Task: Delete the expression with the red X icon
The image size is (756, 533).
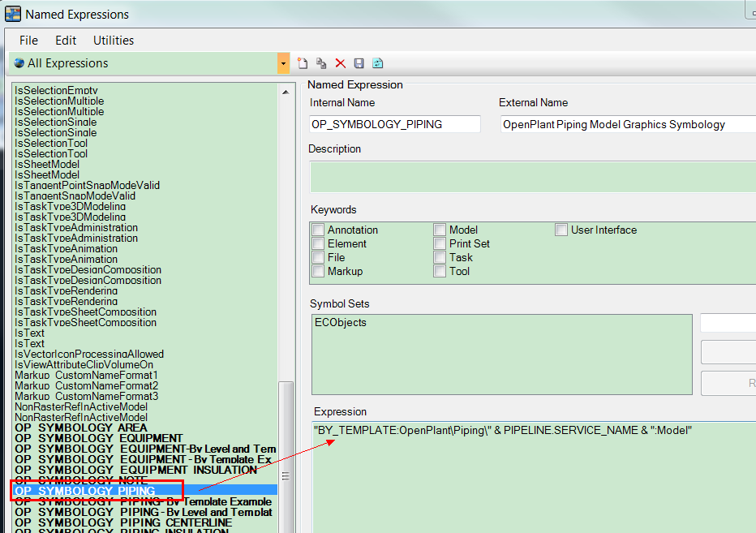Action: (x=341, y=63)
